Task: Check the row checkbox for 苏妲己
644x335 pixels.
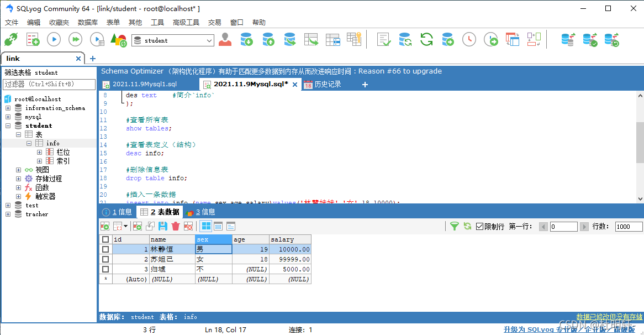Action: [x=105, y=259]
